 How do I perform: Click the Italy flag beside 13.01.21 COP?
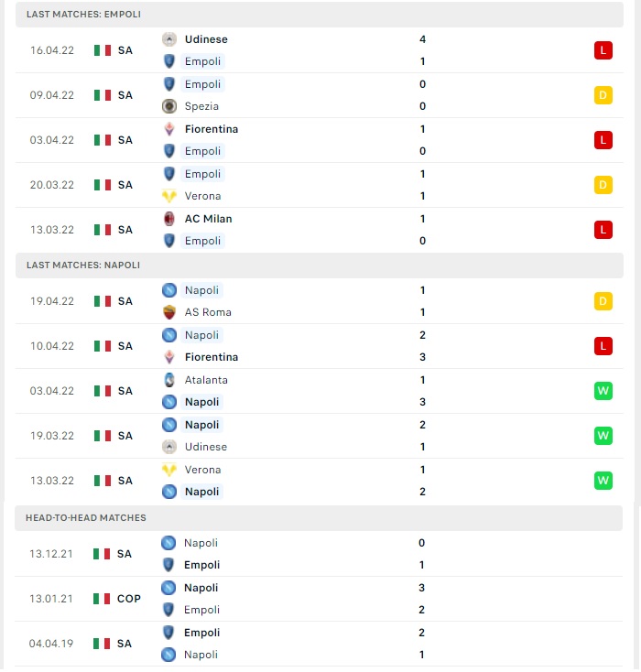point(102,599)
